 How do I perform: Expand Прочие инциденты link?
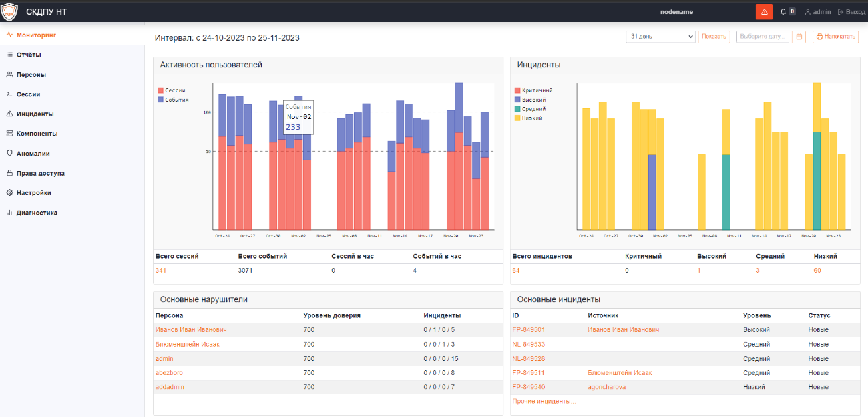(x=544, y=401)
